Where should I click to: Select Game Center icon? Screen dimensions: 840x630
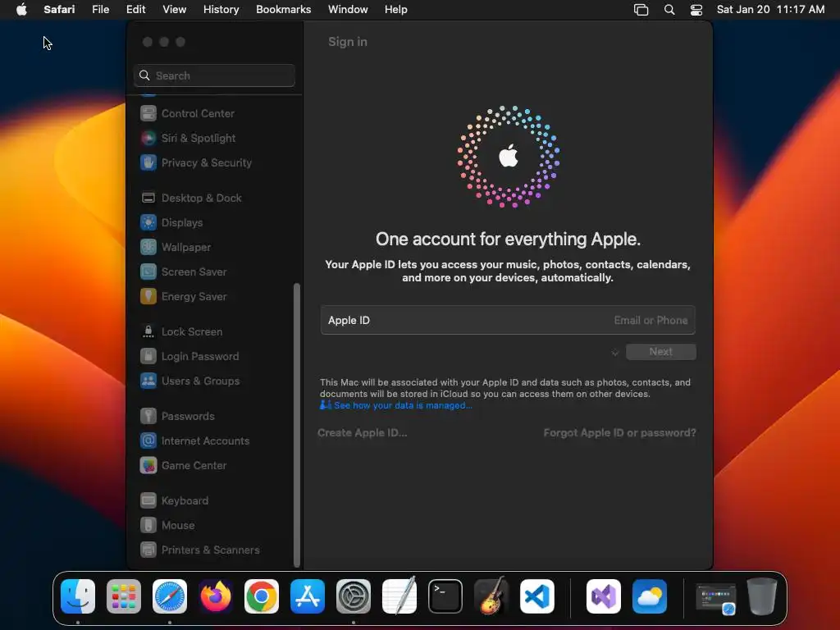point(148,465)
